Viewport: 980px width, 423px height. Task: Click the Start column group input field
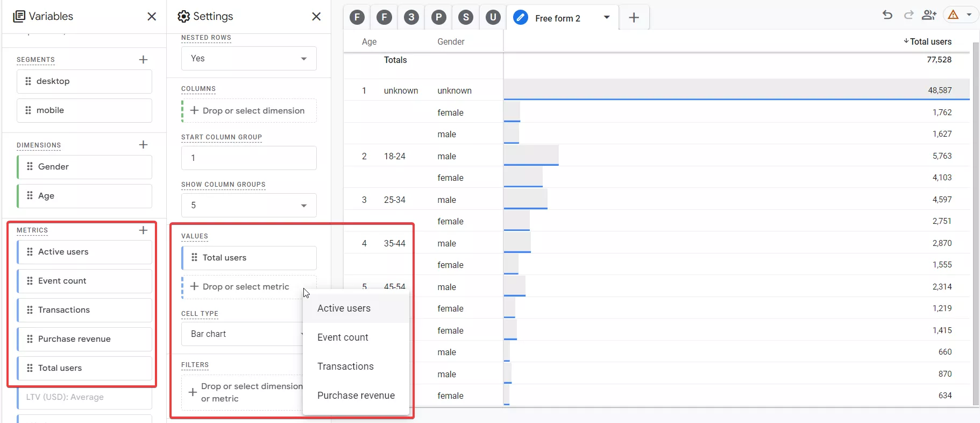coord(249,158)
